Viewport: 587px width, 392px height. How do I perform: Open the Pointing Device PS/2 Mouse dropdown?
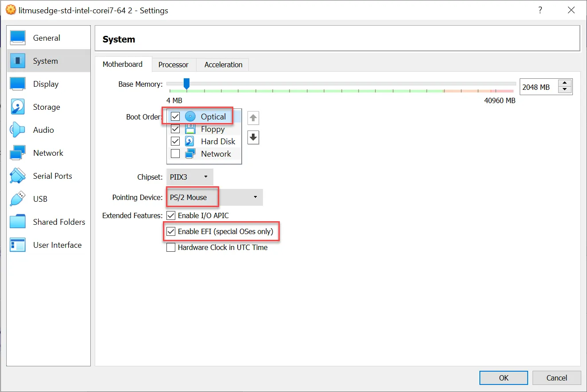tap(215, 197)
